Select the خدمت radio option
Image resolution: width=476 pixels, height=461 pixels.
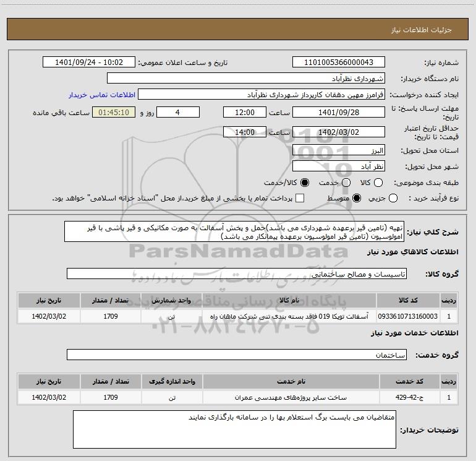346,183
